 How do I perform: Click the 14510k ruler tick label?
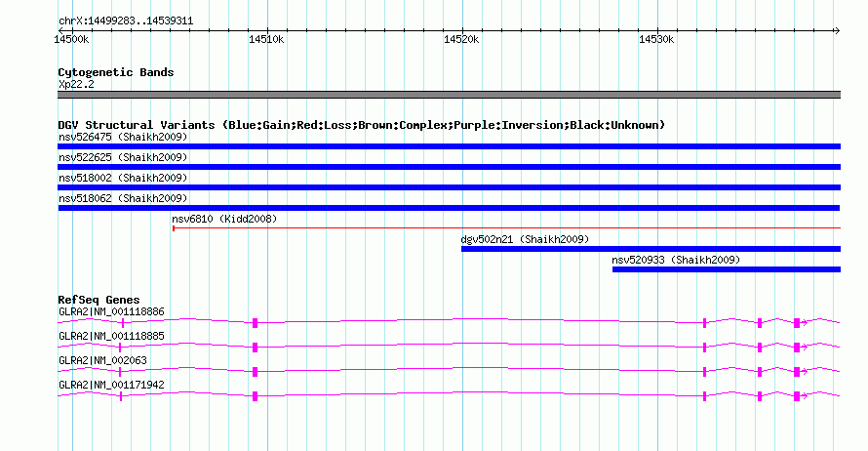(x=266, y=39)
